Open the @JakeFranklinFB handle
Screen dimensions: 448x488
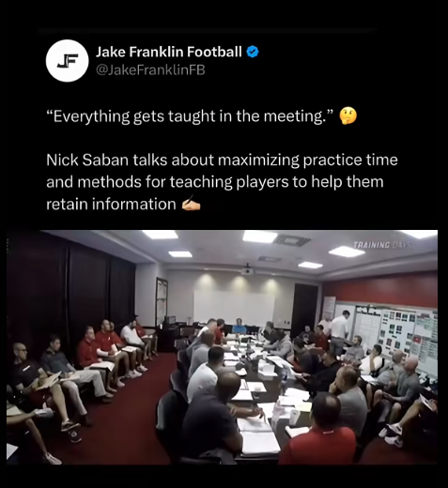click(150, 69)
